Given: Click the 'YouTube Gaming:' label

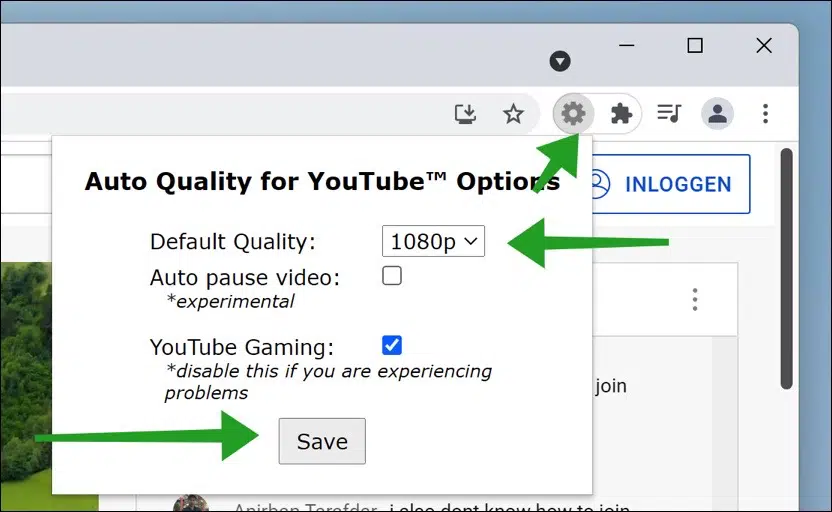Looking at the screenshot, I should click(x=242, y=347).
